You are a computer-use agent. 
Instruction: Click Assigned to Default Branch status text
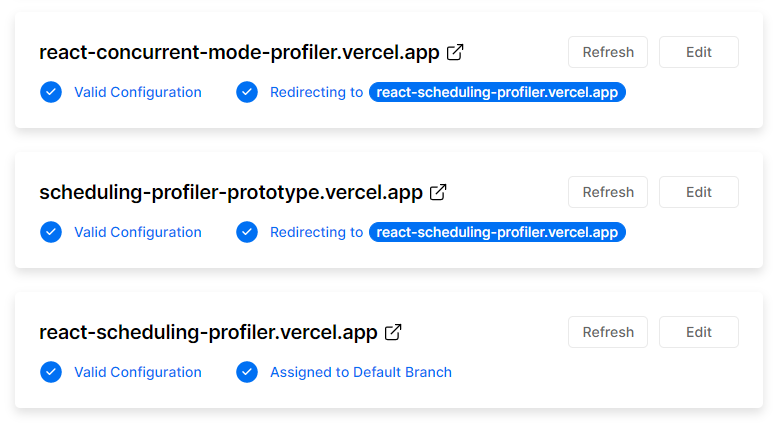click(x=360, y=372)
